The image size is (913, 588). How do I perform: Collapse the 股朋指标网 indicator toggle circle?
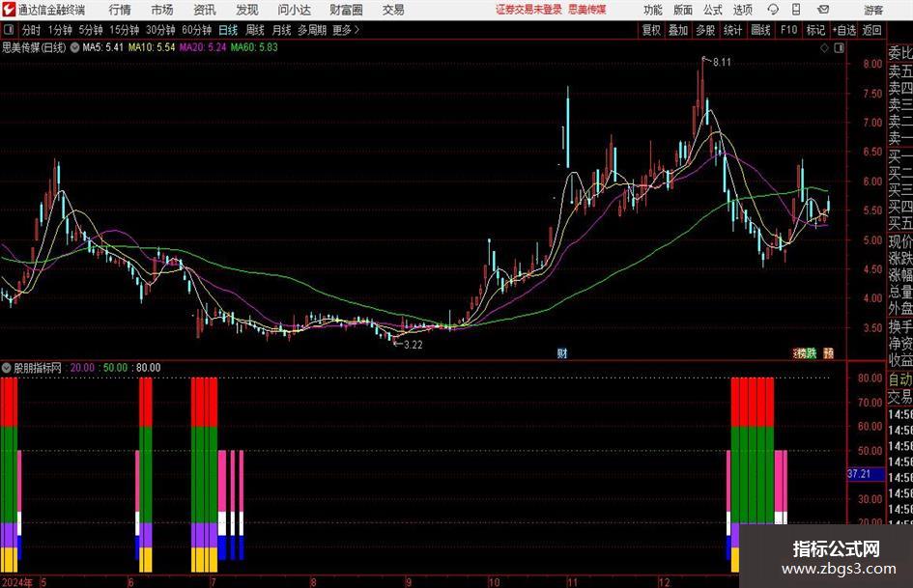(7, 367)
